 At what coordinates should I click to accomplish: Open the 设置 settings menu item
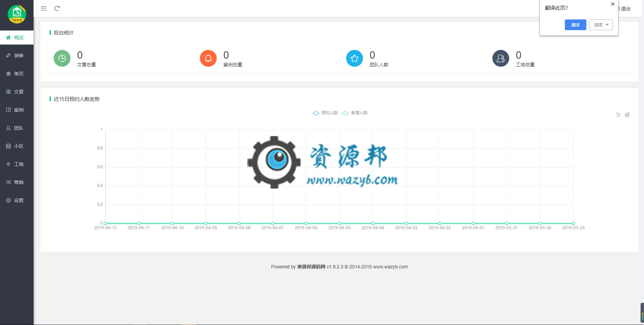(17, 200)
